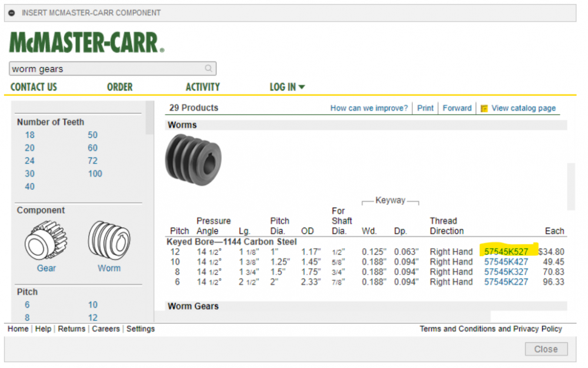Open part number 57545K427
Viewport: 588px width, 368px height.
pos(506,262)
